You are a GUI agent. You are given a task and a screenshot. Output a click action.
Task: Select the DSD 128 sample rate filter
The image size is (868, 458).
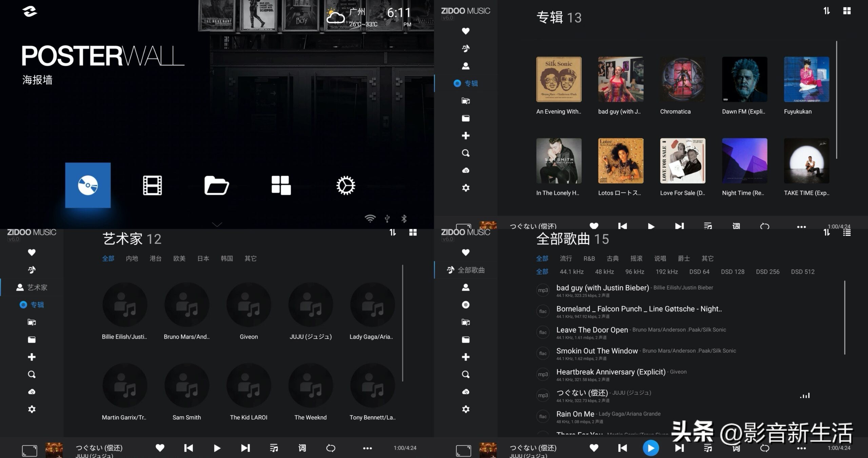pos(732,272)
